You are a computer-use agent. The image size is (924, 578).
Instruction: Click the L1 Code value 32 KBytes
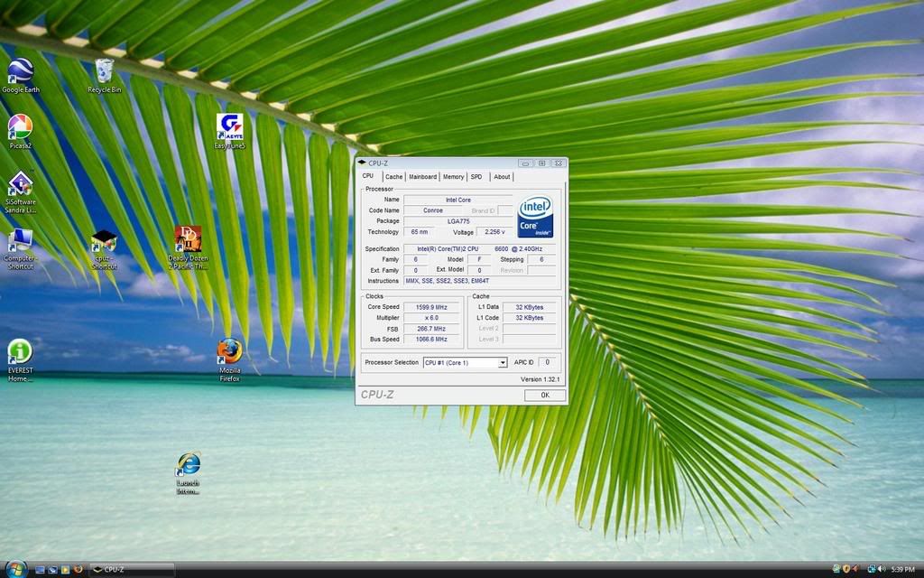[529, 318]
